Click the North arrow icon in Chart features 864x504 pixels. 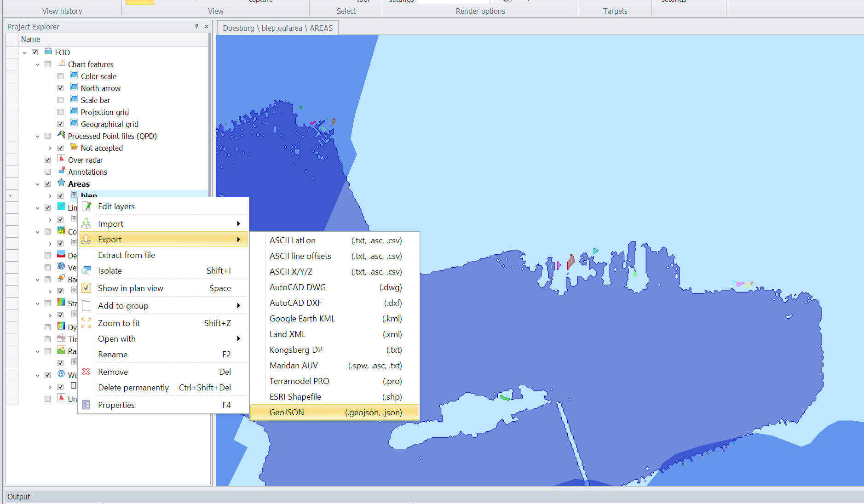click(x=74, y=88)
